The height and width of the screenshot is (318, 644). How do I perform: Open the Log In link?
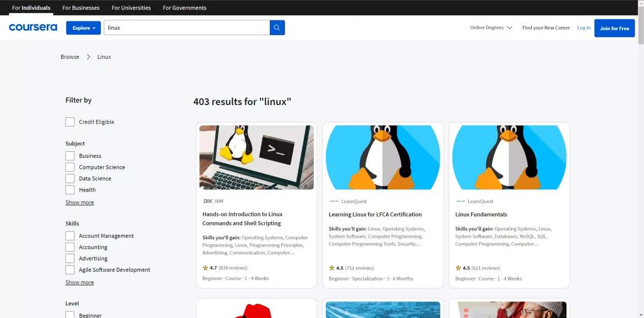coord(583,28)
